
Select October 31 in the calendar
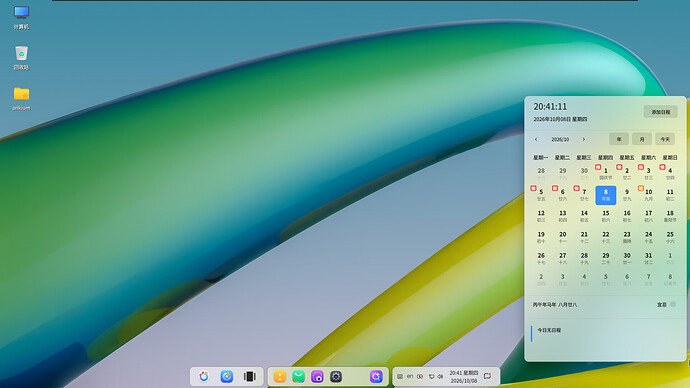[649, 258]
